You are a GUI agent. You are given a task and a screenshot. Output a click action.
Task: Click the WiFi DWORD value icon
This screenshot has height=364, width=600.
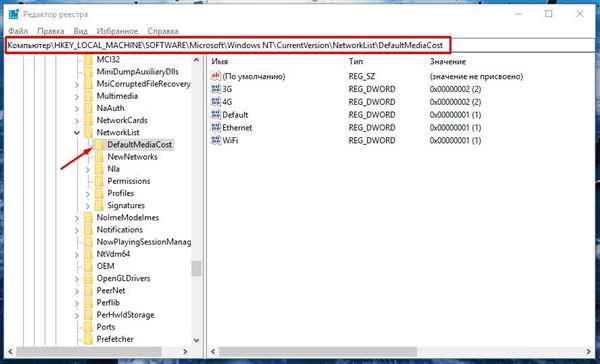point(216,140)
